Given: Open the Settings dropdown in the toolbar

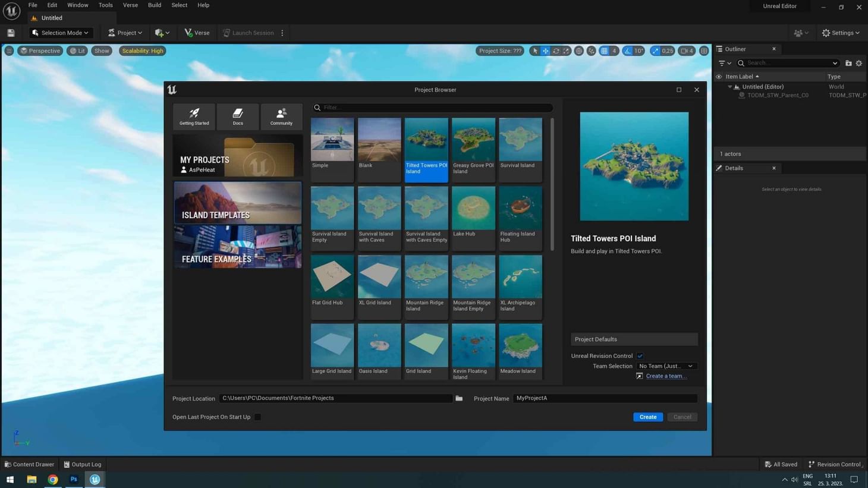Looking at the screenshot, I should point(841,33).
